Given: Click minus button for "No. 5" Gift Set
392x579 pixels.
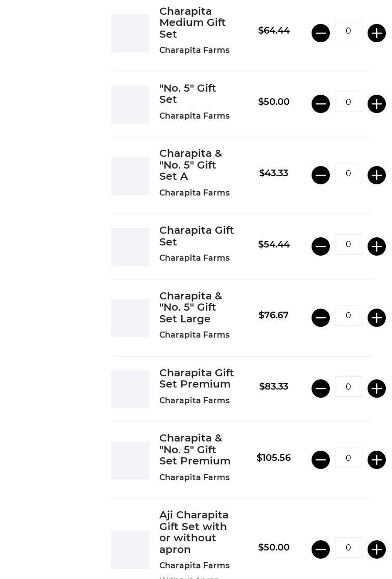Looking at the screenshot, I should point(321,104).
